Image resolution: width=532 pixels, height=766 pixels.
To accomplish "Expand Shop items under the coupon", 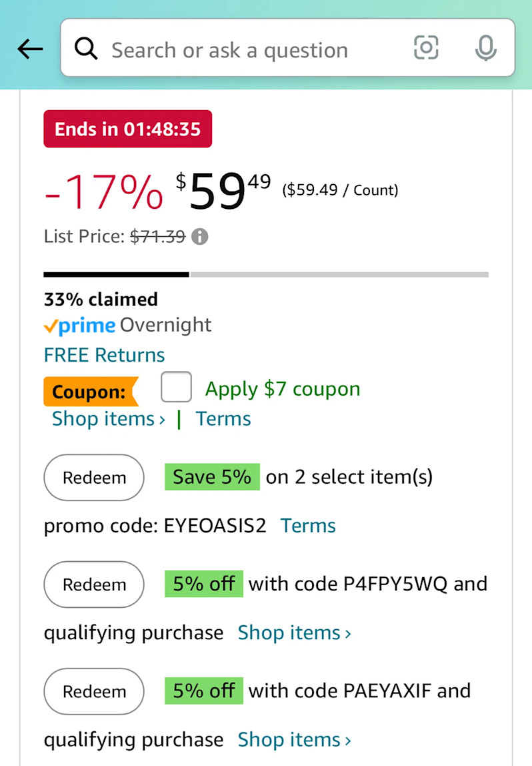I will point(109,418).
